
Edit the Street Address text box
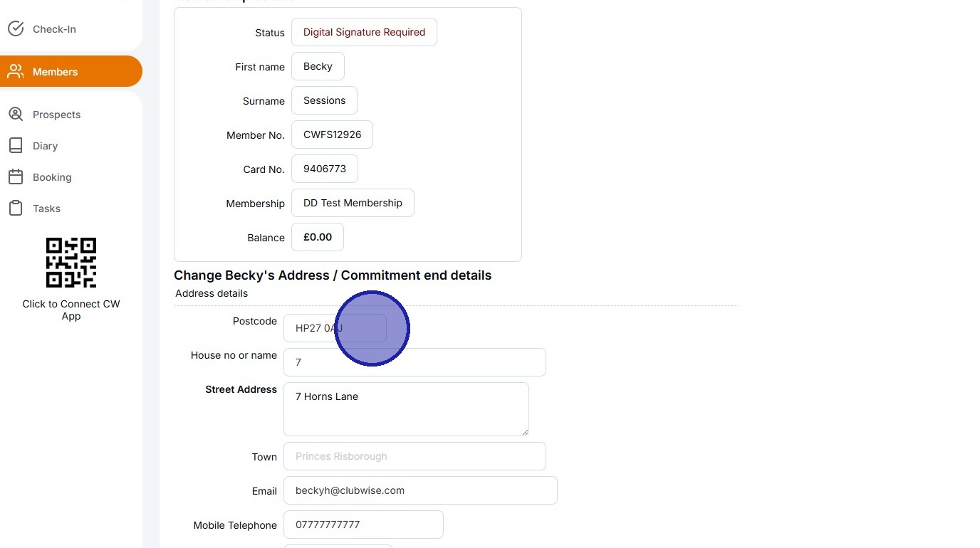406,409
